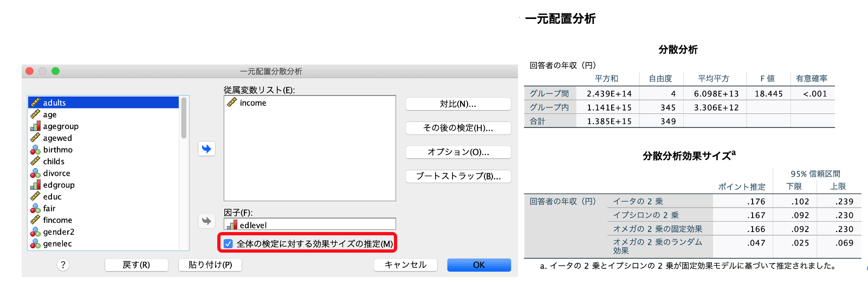This screenshot has width=868, height=283.
Task: Click the 分散分析 table title
Action: coord(678,49)
